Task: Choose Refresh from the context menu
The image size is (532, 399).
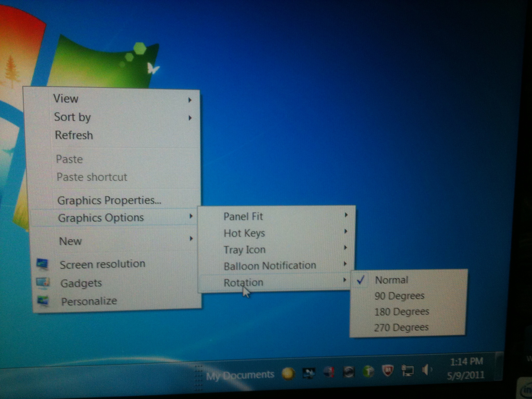Action: [x=74, y=135]
